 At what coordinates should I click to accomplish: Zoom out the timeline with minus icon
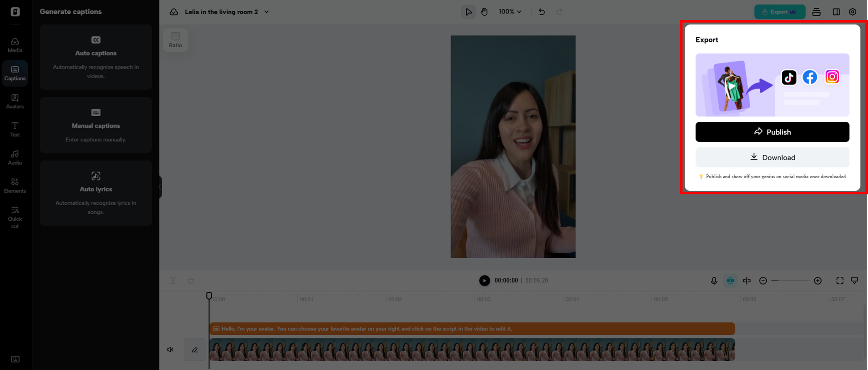[763, 281]
